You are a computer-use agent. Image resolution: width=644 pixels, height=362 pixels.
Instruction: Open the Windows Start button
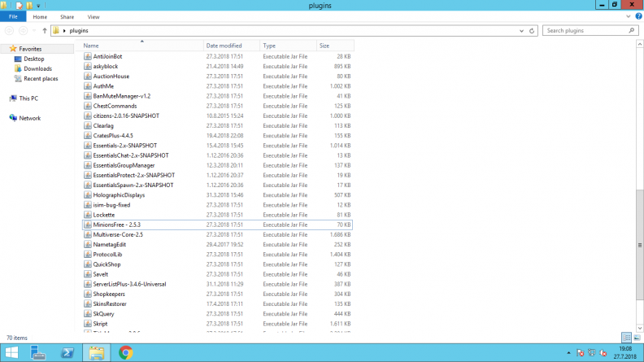(x=12, y=352)
